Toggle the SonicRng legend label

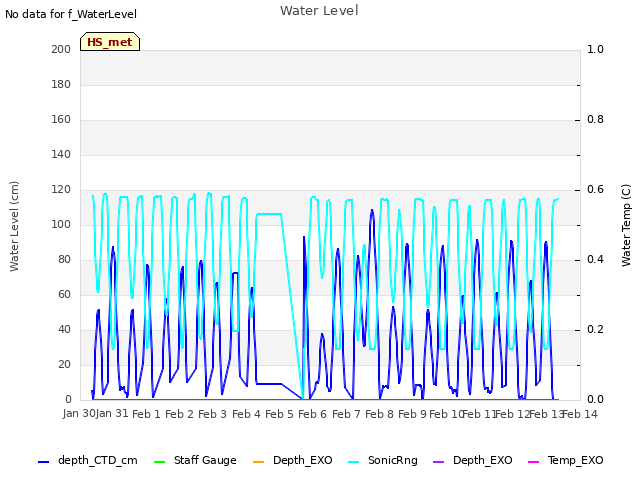coord(393,460)
